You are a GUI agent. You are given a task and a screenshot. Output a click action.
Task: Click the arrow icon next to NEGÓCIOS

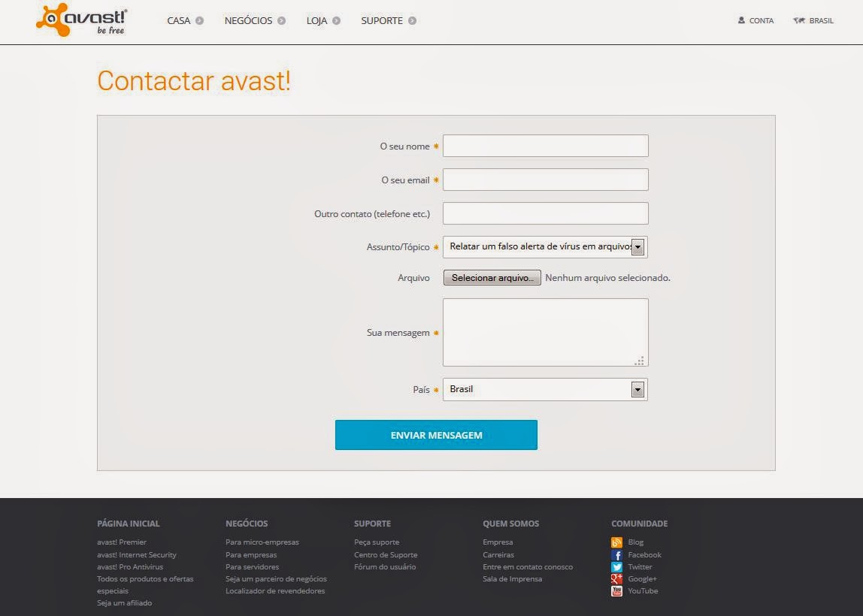(281, 21)
